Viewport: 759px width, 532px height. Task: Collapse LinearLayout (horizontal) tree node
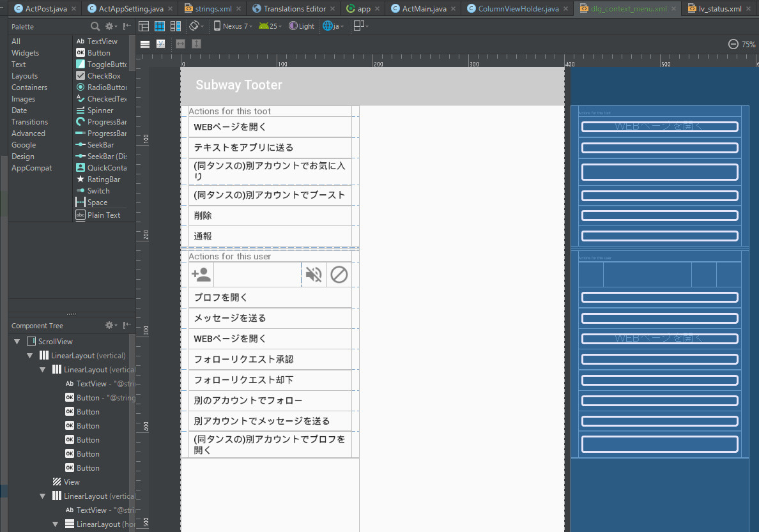(x=55, y=524)
